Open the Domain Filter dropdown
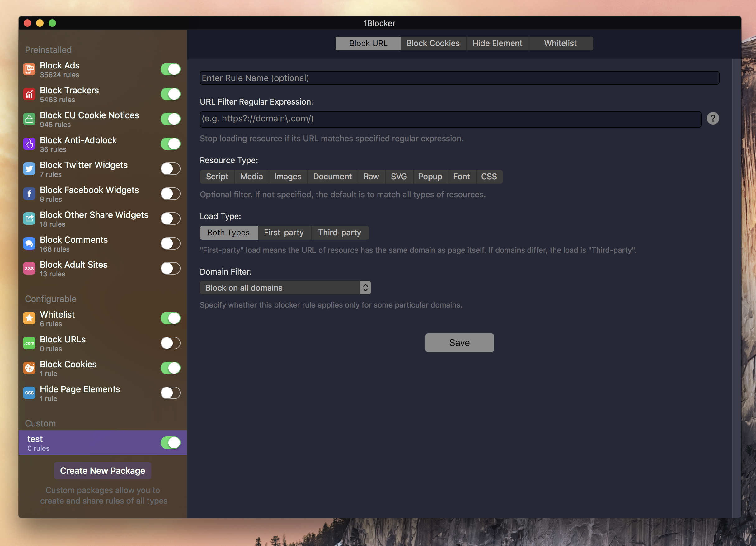This screenshot has width=756, height=546. point(285,288)
